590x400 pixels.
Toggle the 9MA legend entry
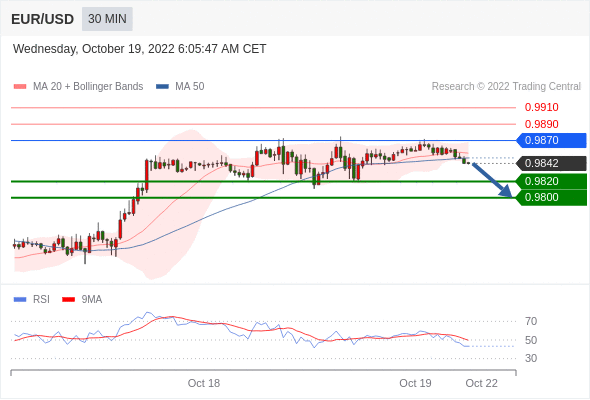point(82,300)
